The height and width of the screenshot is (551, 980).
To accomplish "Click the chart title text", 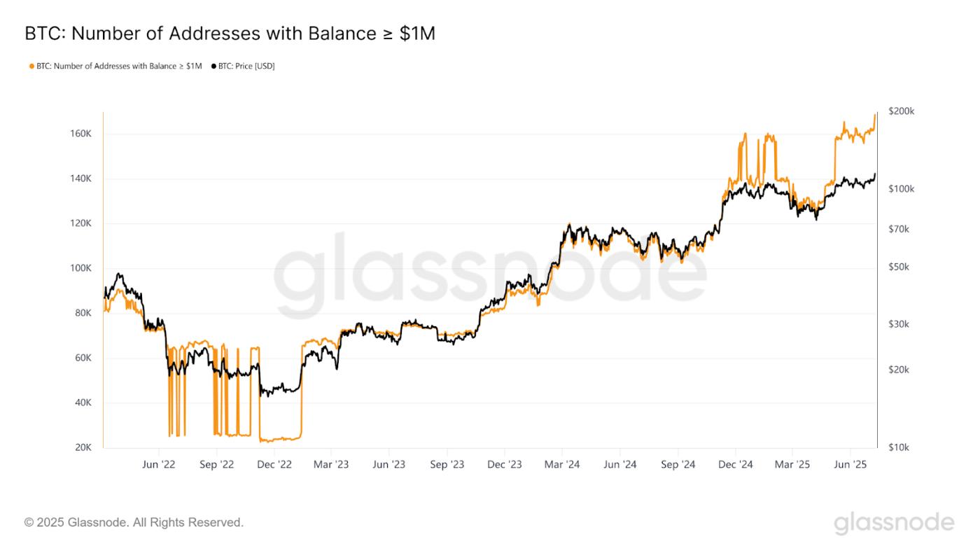I will [230, 33].
